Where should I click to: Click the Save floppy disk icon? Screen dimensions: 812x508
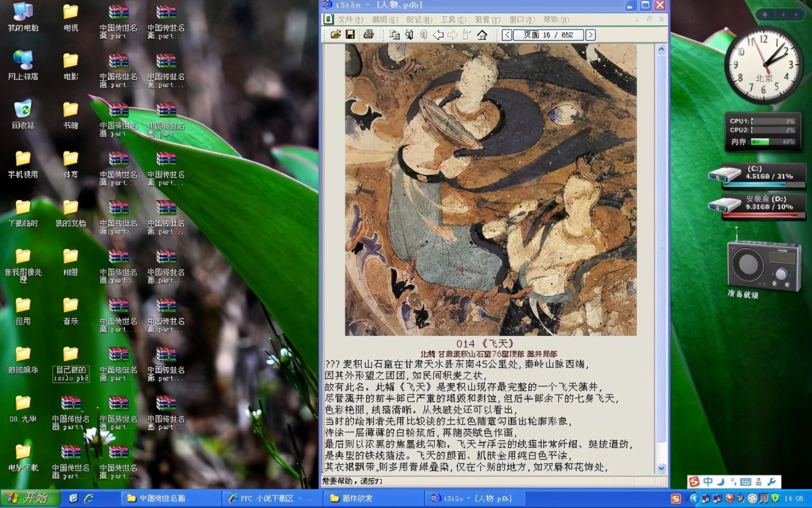[x=350, y=35]
